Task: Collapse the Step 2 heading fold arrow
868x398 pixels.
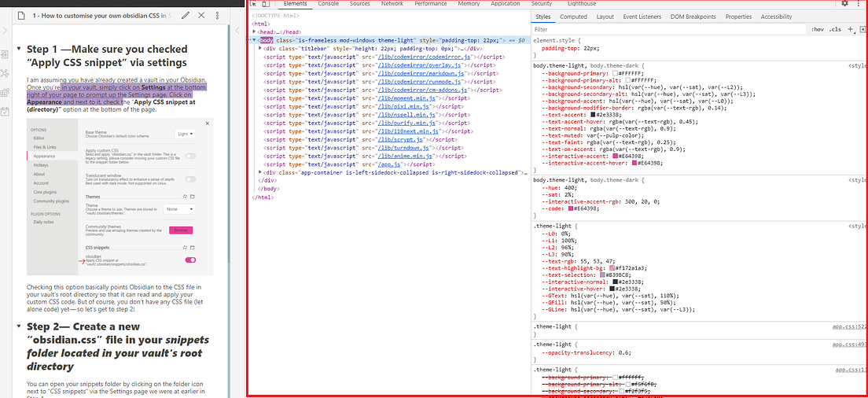Action: (x=20, y=326)
